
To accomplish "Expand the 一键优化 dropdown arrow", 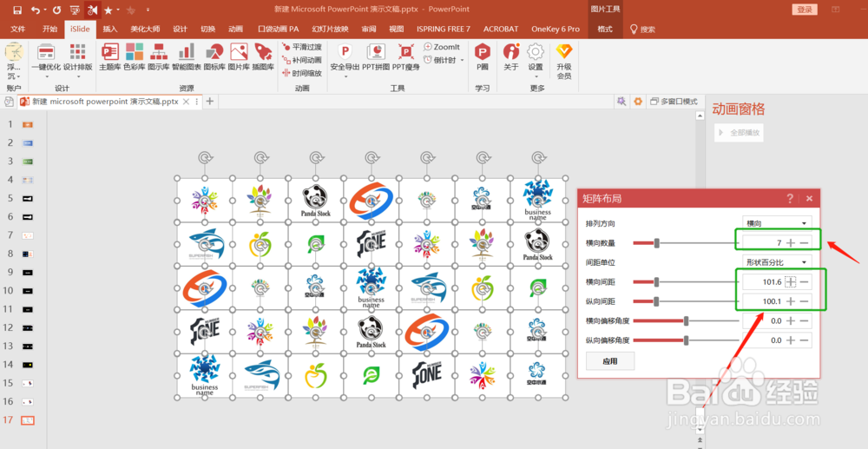I will [46, 77].
